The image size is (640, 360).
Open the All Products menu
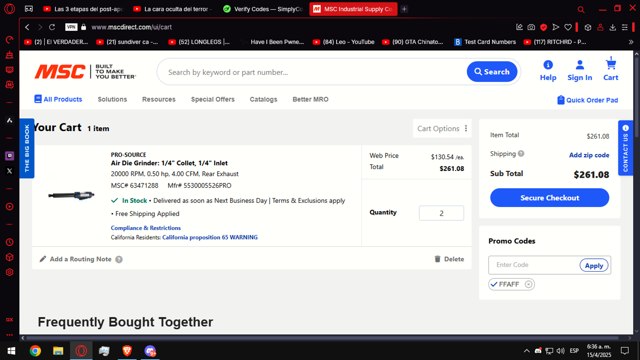click(58, 99)
